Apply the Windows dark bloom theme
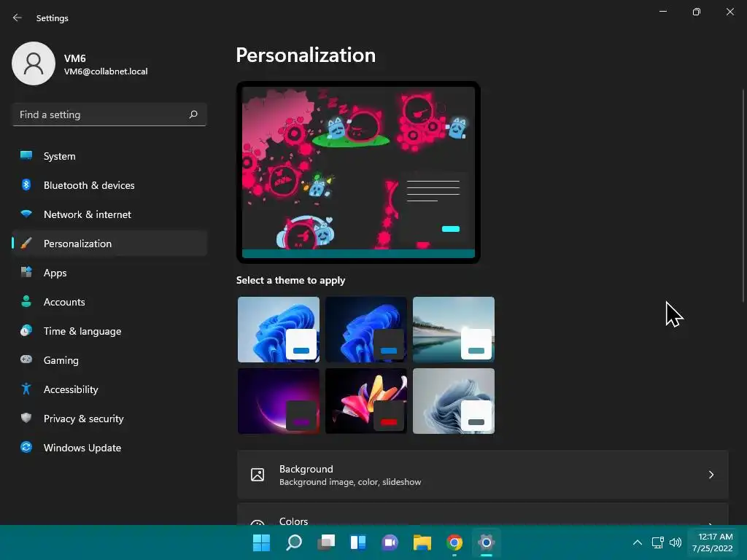This screenshot has height=560, width=747. 366,330
